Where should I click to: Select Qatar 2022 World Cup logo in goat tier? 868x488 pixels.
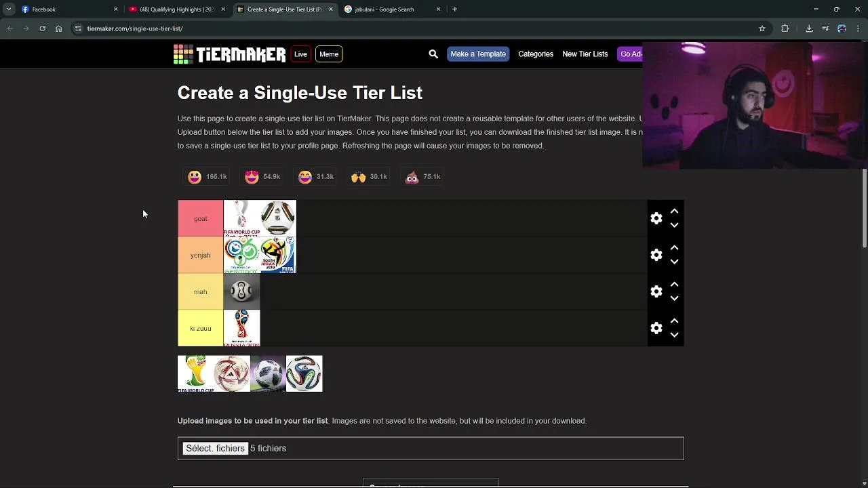(241, 218)
